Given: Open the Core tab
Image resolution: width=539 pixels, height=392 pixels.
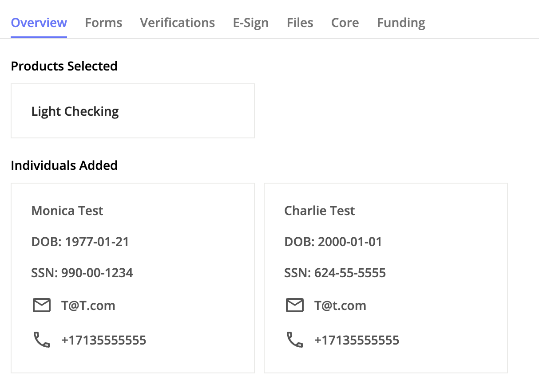Looking at the screenshot, I should click(x=345, y=23).
